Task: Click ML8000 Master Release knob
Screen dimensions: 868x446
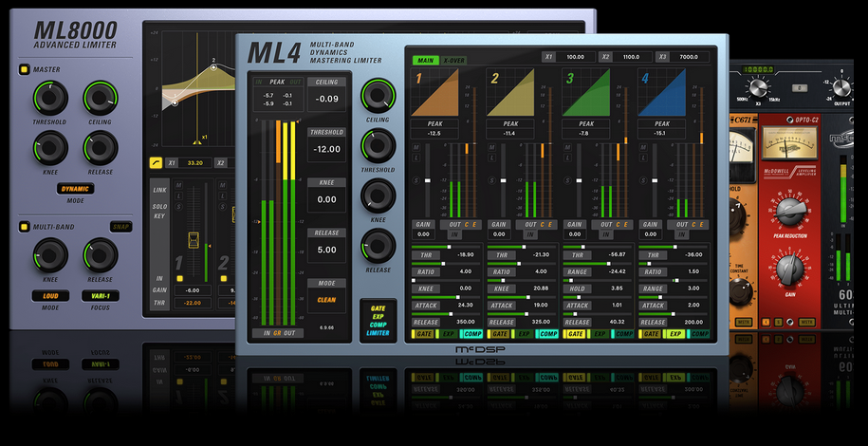Action: pos(101,147)
